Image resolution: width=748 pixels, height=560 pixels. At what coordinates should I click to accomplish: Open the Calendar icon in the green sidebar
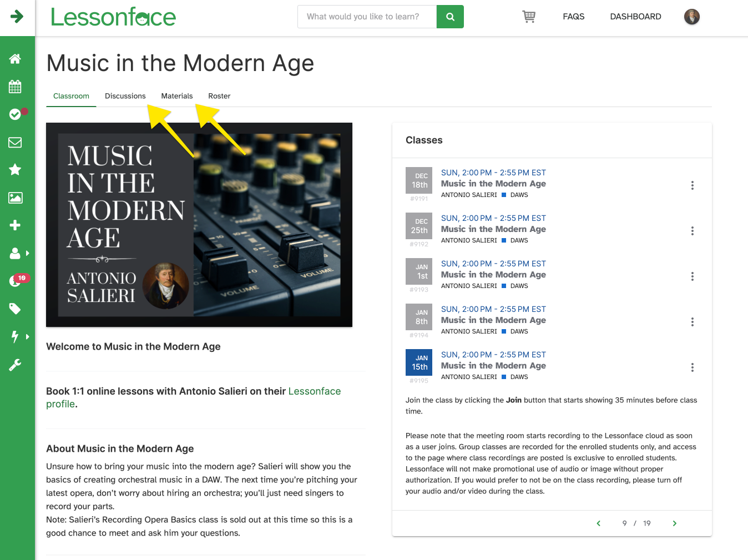pos(14,87)
